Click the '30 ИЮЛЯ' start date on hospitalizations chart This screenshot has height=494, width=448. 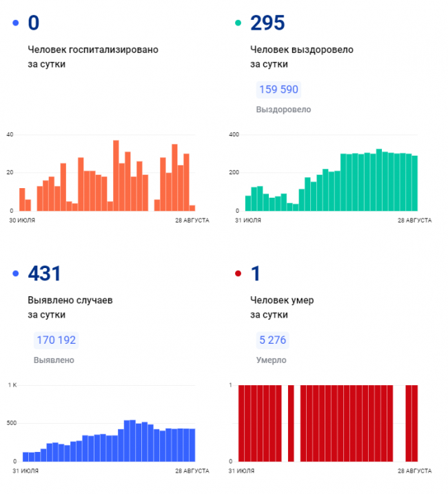click(22, 220)
